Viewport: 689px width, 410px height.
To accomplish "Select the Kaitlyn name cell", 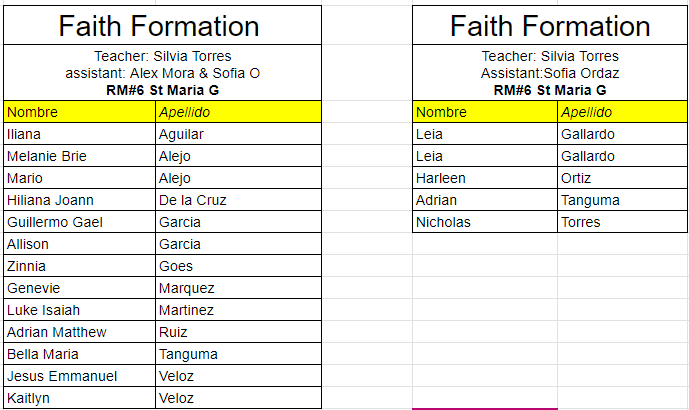I will point(79,398).
